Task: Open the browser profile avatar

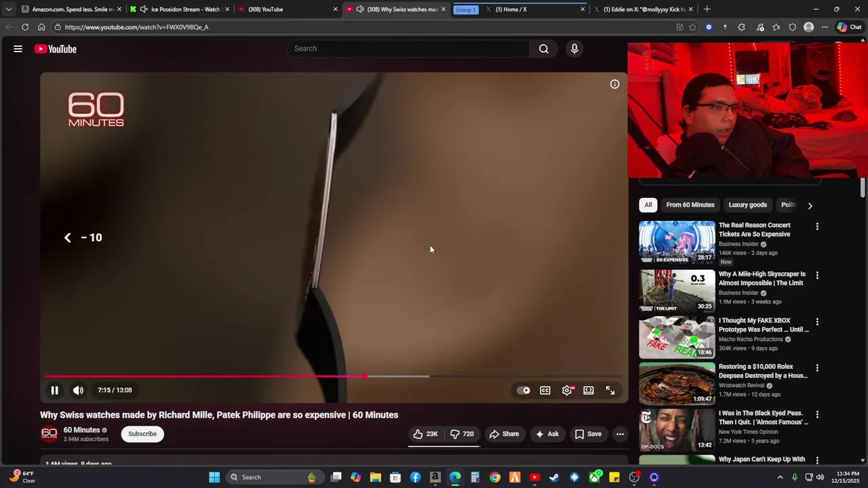Action: pyautogui.click(x=808, y=27)
